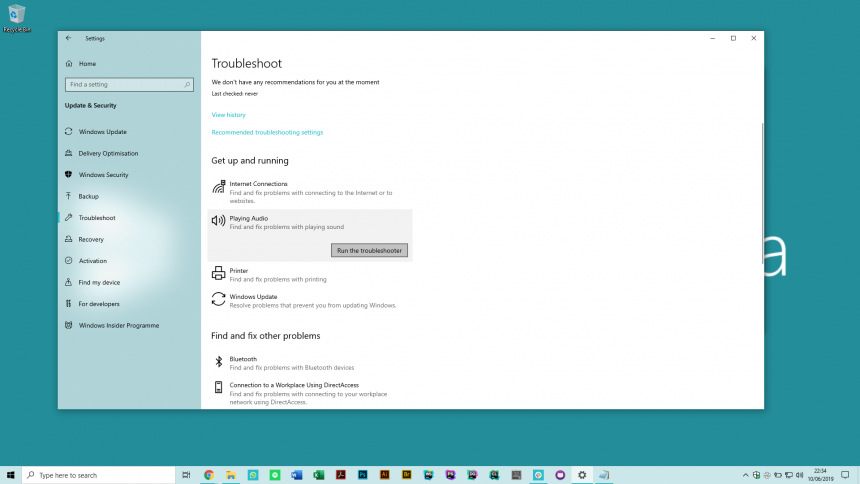Open the Recycle Bin desktop icon
Screen dimensions: 860x484
pos(16,18)
